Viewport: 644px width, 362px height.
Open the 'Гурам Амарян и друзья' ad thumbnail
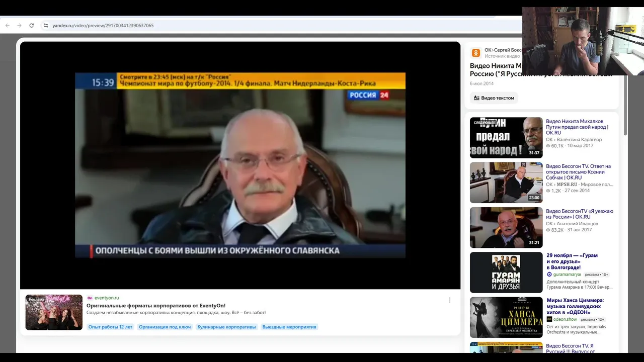(x=506, y=273)
